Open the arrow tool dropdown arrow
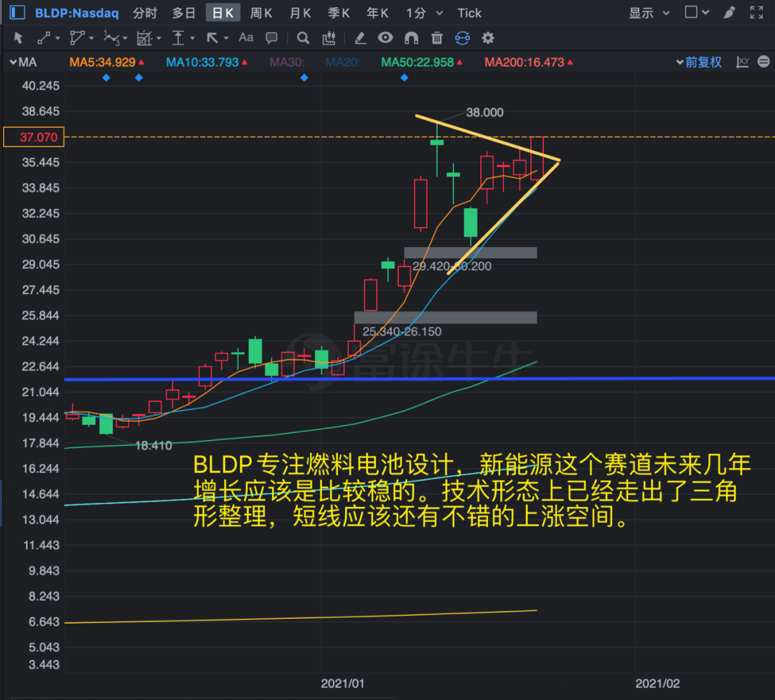Screen dimensions: 775x700 point(226,38)
